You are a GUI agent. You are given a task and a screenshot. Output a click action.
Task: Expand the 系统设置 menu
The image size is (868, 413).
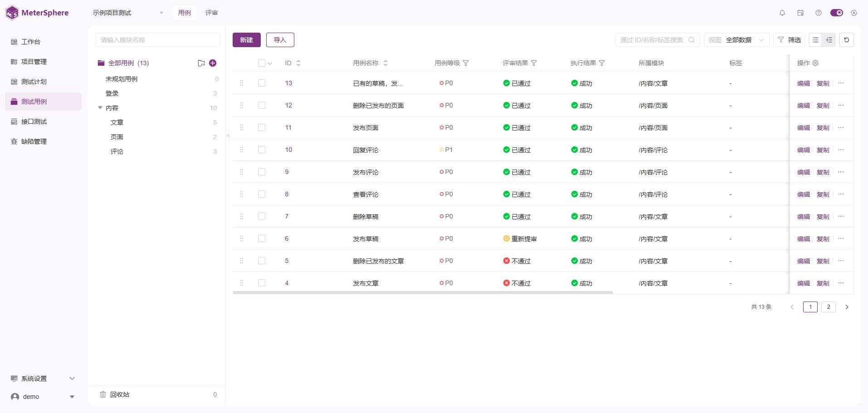pyautogui.click(x=43, y=379)
